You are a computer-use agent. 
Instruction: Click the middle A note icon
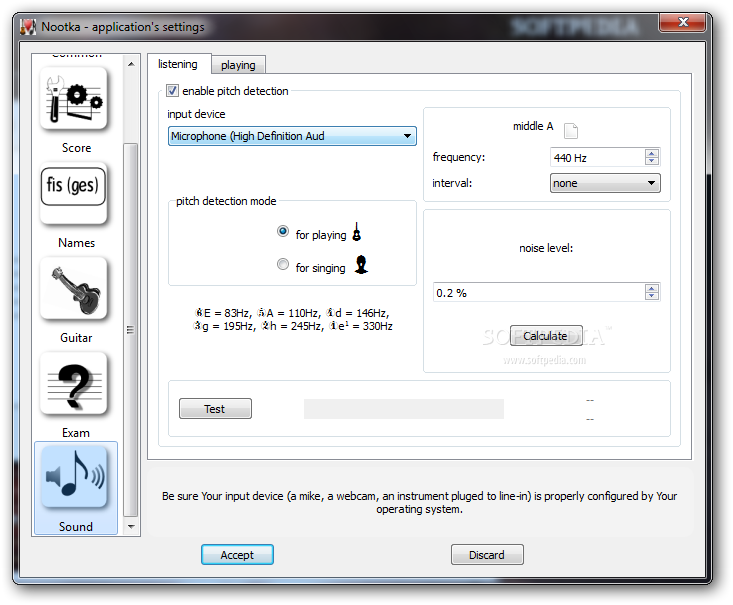(x=571, y=131)
